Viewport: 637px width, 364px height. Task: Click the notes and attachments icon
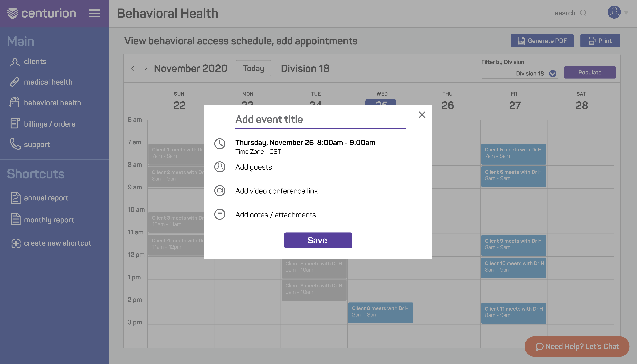pyautogui.click(x=220, y=214)
